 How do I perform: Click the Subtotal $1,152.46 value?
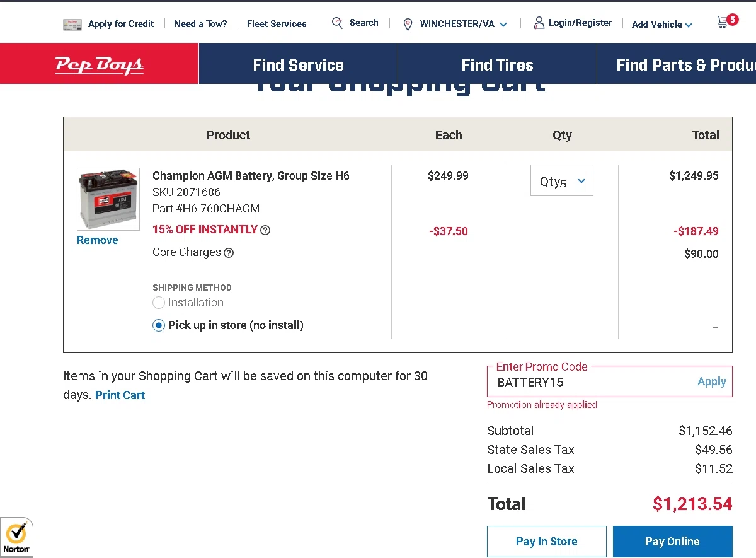coord(706,431)
